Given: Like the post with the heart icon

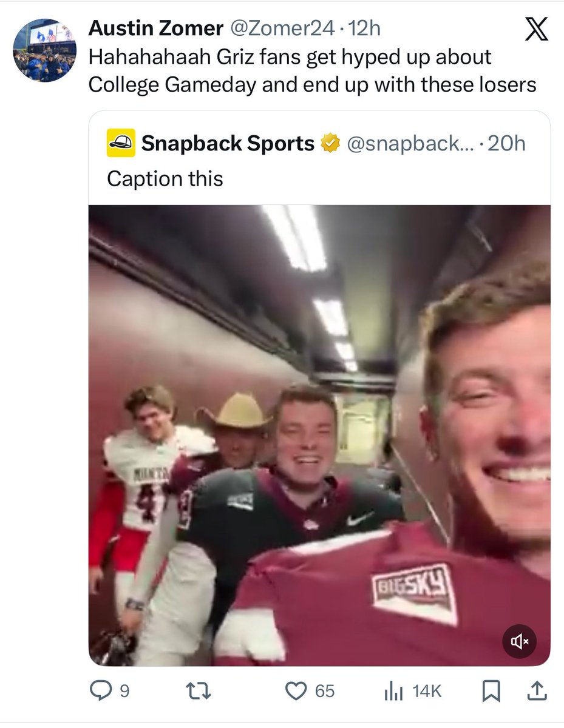Looking at the screenshot, I should pyautogui.click(x=296, y=690).
